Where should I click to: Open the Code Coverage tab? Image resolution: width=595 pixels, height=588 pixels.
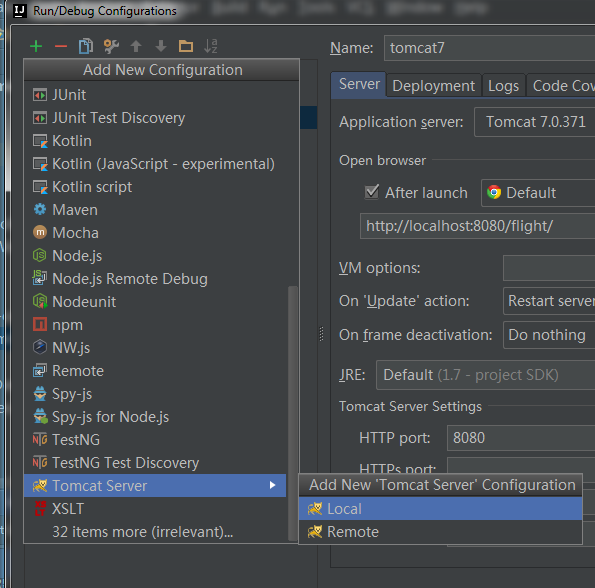tap(561, 86)
